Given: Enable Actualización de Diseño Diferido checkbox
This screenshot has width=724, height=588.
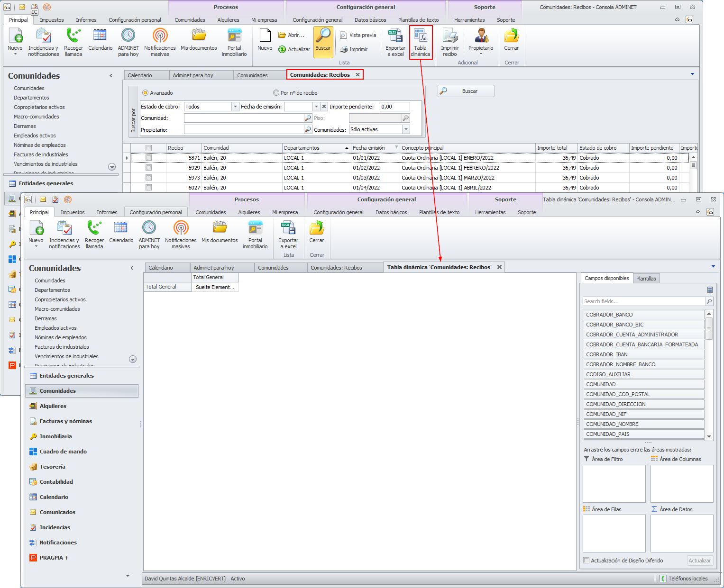Looking at the screenshot, I should pos(587,561).
